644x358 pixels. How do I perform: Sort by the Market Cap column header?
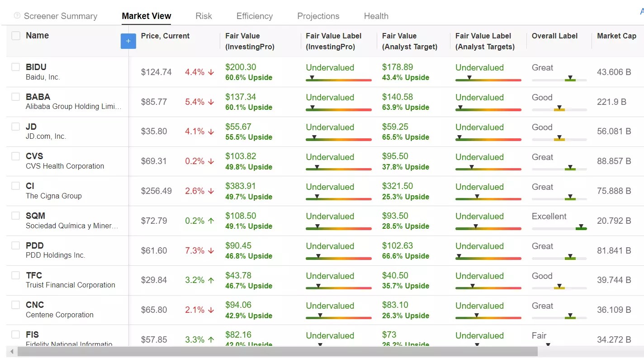(616, 36)
